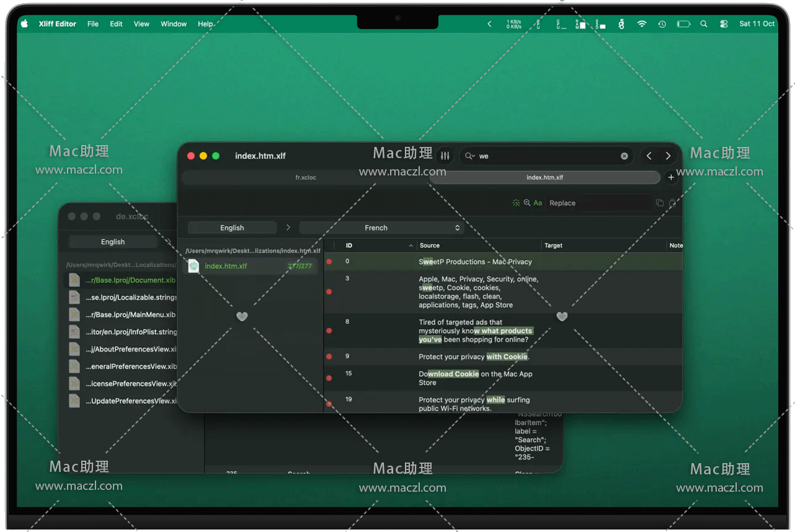Viewport: 795px width, 532px height.
Task: Go to the next search match
Action: pos(668,156)
